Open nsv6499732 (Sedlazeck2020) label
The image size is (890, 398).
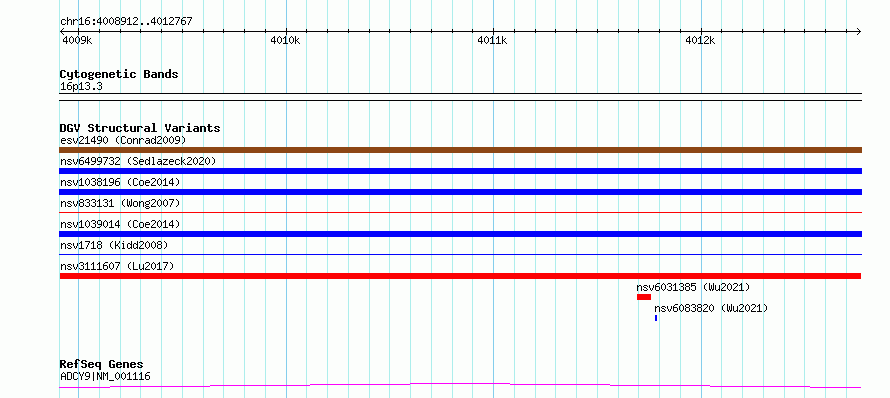tap(138, 161)
